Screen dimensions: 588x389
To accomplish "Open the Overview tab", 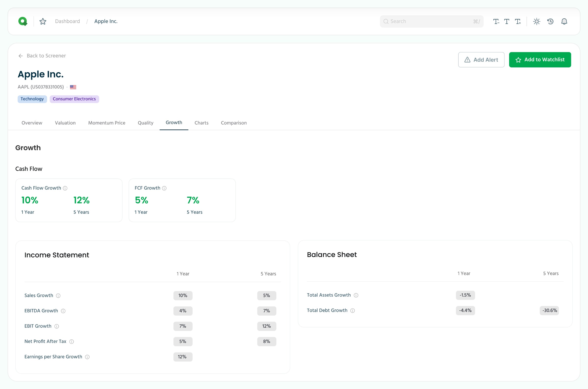I will click(32, 123).
